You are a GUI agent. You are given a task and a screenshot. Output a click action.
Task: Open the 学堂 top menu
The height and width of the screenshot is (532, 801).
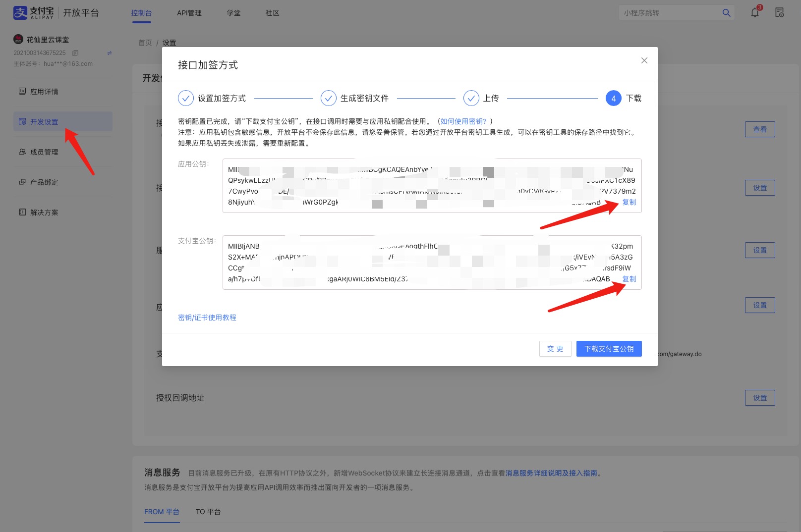[x=233, y=13]
